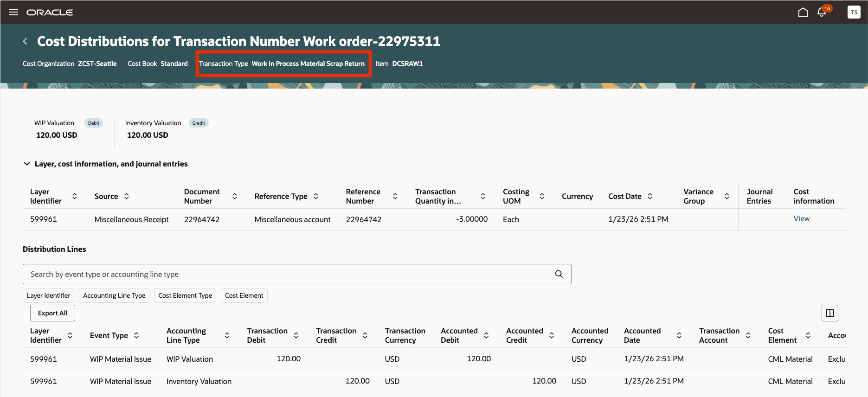Sort by Variance Group column
Image resolution: width=868 pixels, height=397 pixels.
click(x=727, y=196)
